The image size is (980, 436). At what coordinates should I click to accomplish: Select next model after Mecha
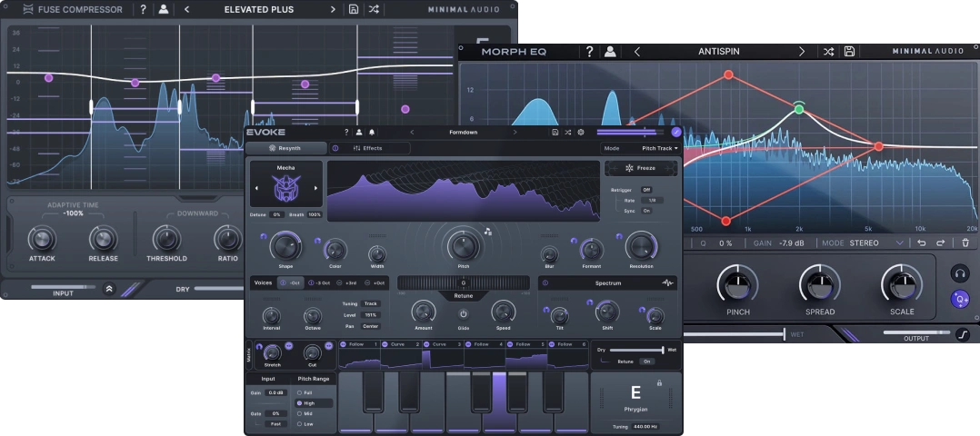[315, 188]
